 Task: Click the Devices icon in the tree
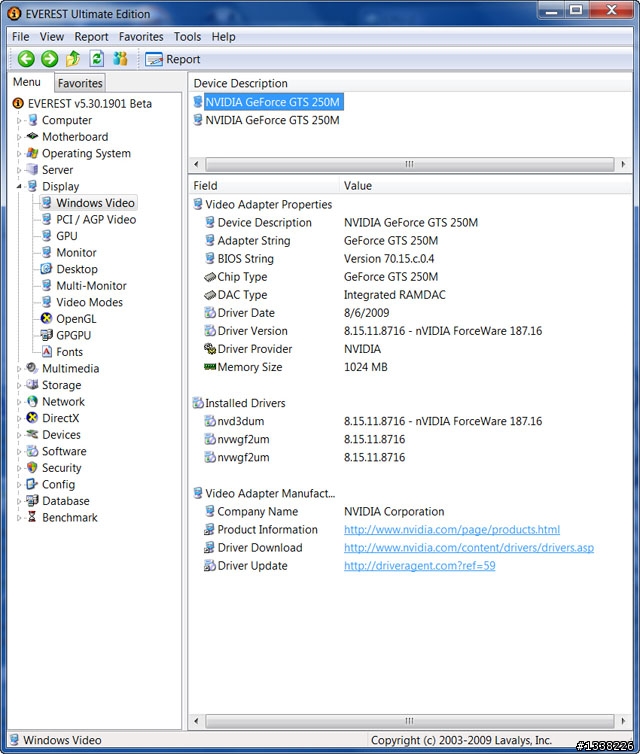click(32, 434)
